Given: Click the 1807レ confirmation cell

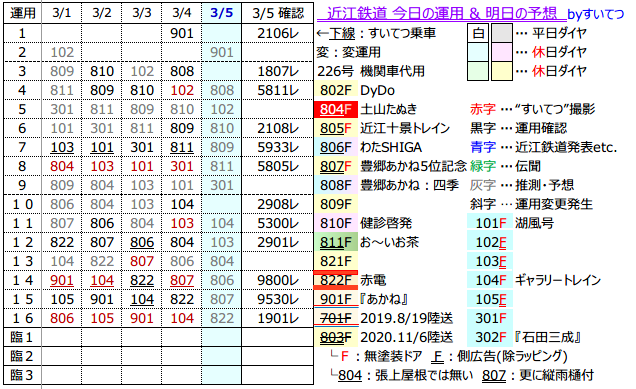Looking at the screenshot, I should pyautogui.click(x=277, y=71).
